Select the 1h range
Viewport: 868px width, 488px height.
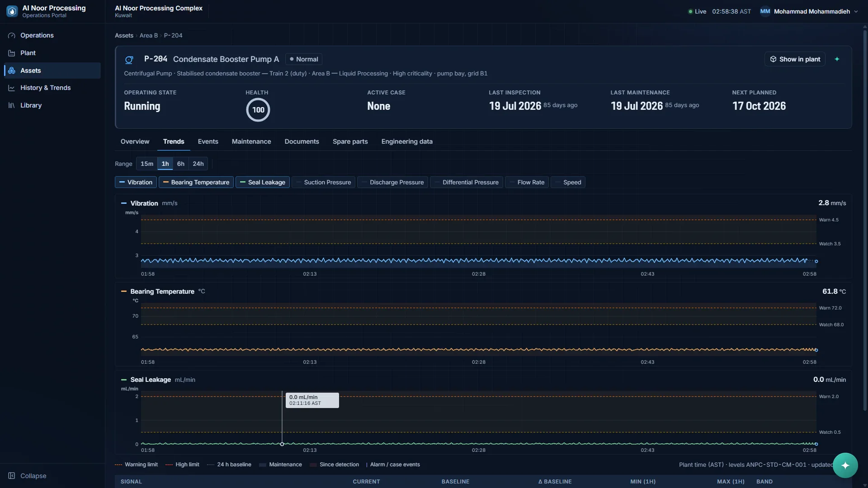165,164
